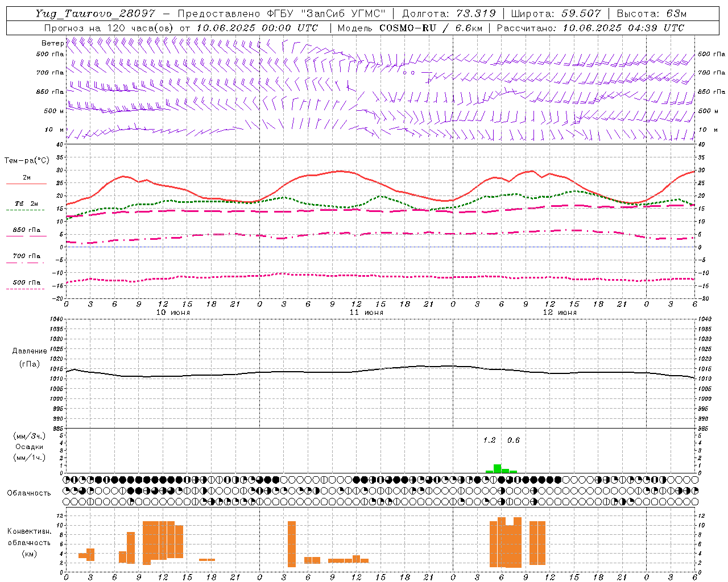The width and height of the screenshot is (728, 582).
Task: Select the Тем-ра(°C) axis title
Action: coord(27,161)
